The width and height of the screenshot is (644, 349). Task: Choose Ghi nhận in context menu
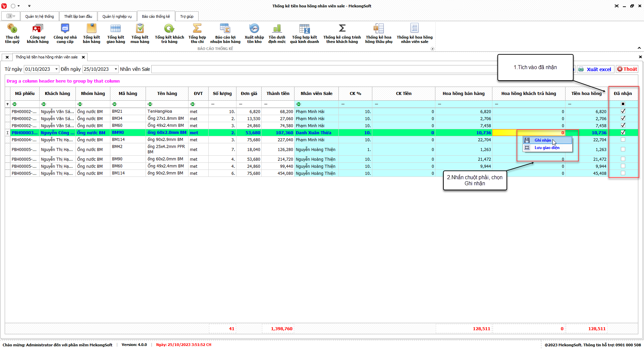542,140
